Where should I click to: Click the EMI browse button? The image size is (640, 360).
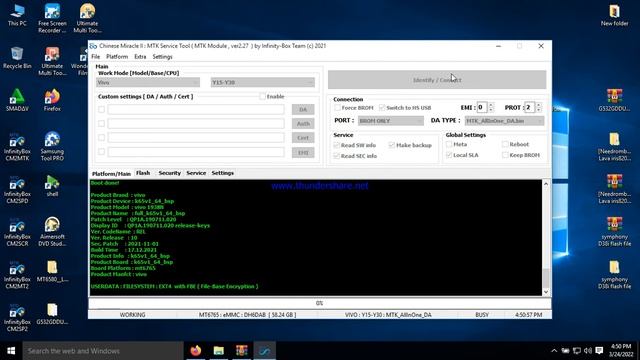coord(303,153)
